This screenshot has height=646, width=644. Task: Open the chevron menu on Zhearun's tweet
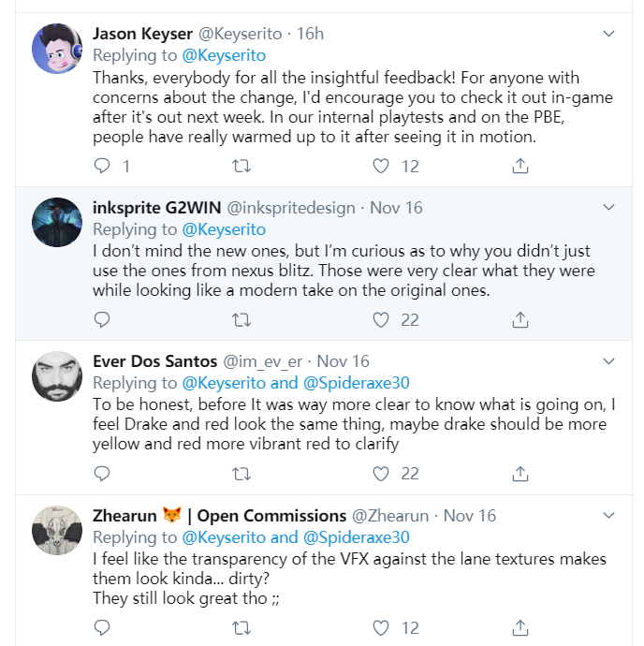(x=608, y=516)
